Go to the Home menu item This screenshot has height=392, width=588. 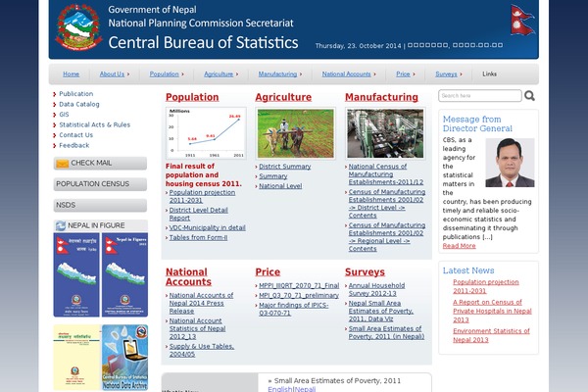click(x=71, y=73)
